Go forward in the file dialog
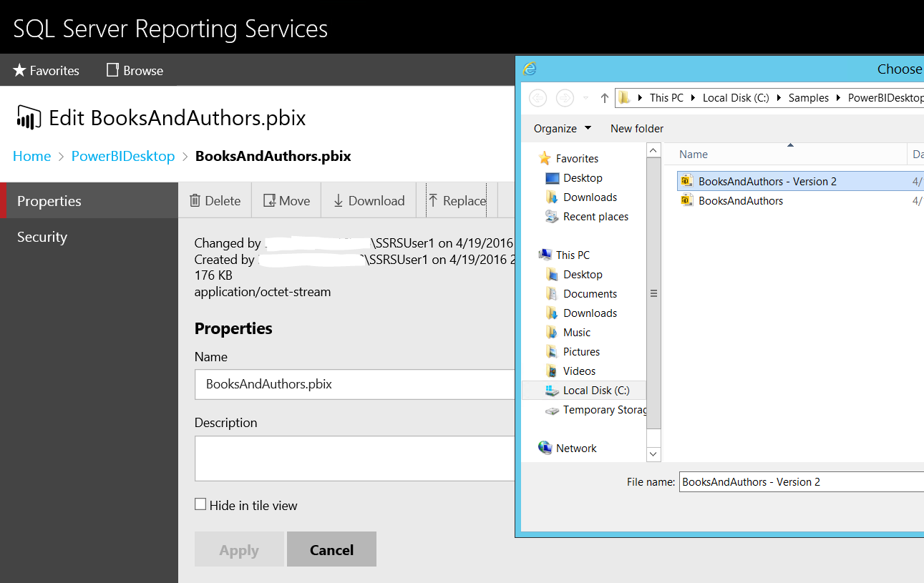This screenshot has height=583, width=924. tap(565, 97)
